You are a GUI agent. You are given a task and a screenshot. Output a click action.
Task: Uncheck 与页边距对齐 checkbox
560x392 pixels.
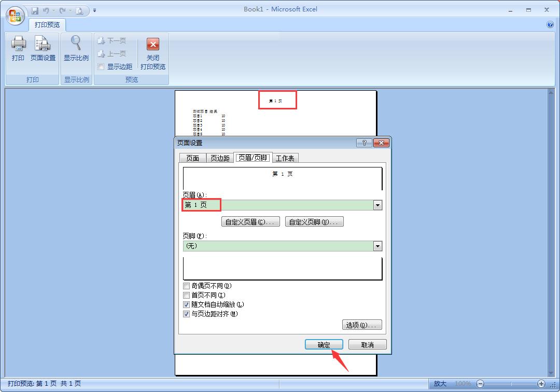pos(186,314)
